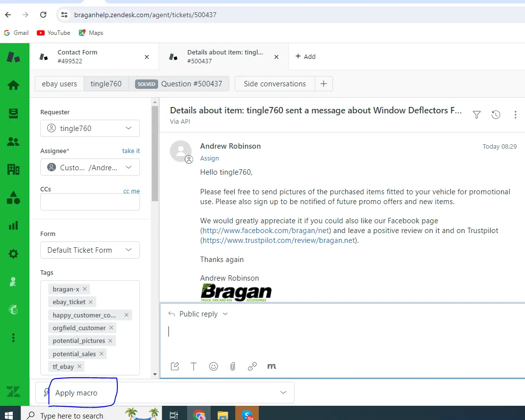The width and height of the screenshot is (525, 420).
Task: Open YouTube bookmark
Action: coord(54,33)
